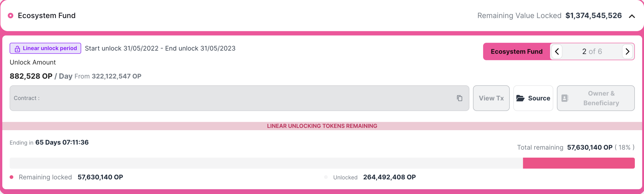Click the pink remaining portion of progress bar
The image size is (644, 194).
click(579, 163)
